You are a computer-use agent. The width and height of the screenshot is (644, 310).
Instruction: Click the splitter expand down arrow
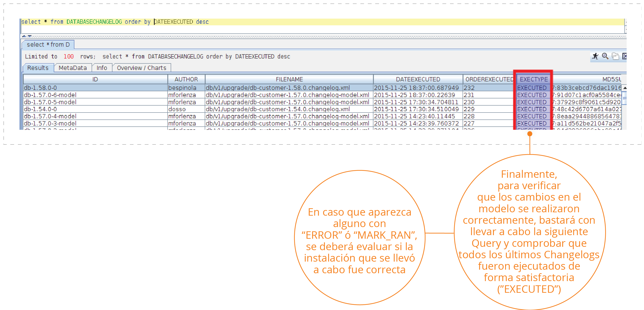(x=30, y=37)
